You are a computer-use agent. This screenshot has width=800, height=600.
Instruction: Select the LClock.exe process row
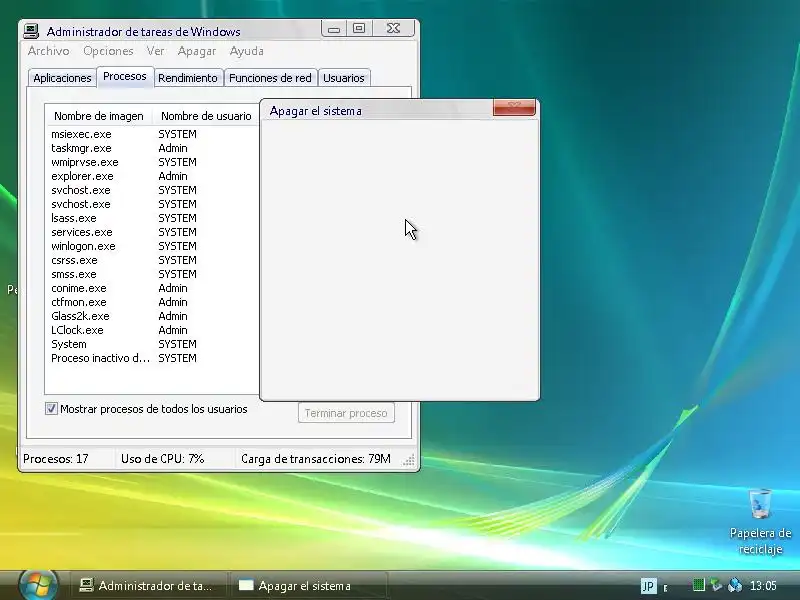click(152, 330)
